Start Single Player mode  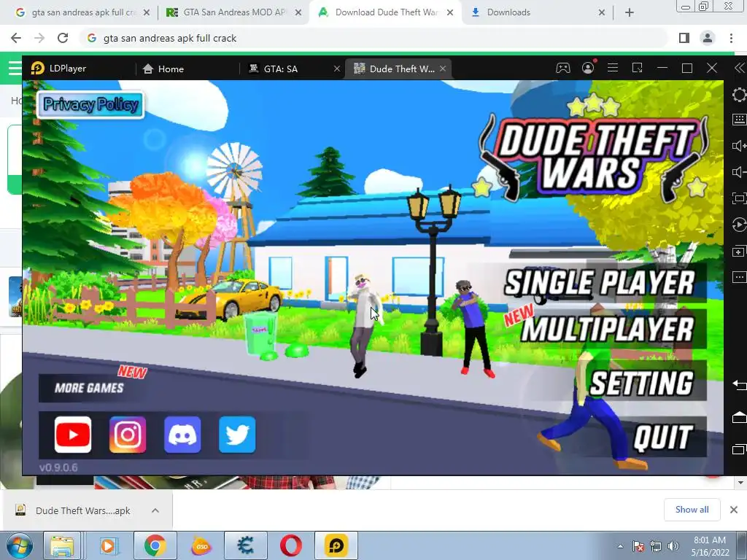coord(600,282)
